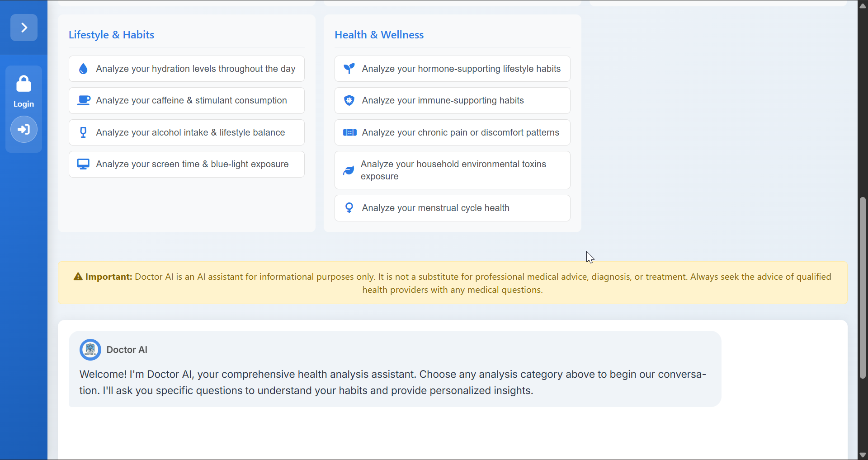This screenshot has width=868, height=460.
Task: Click the Lifestyle & Habits heading
Action: coord(111,35)
